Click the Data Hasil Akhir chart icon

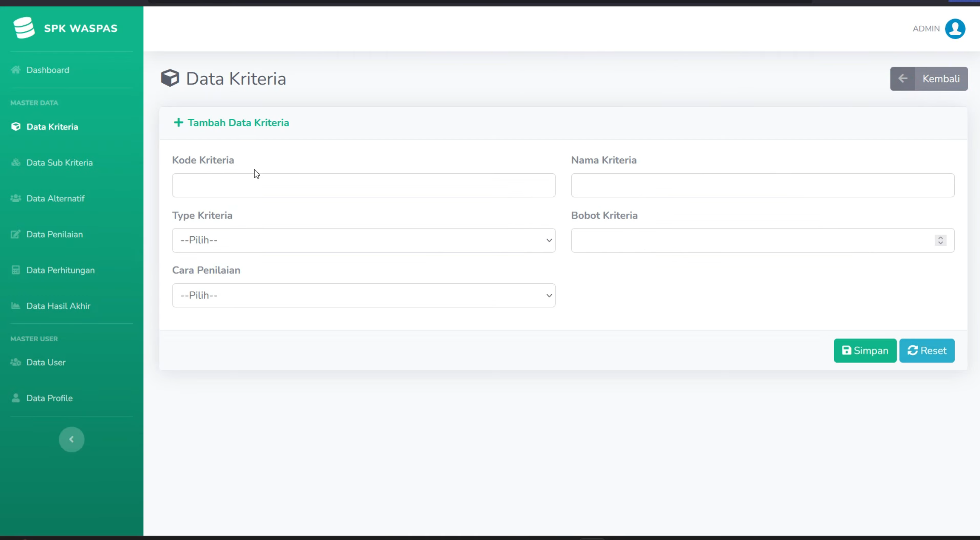coord(16,306)
